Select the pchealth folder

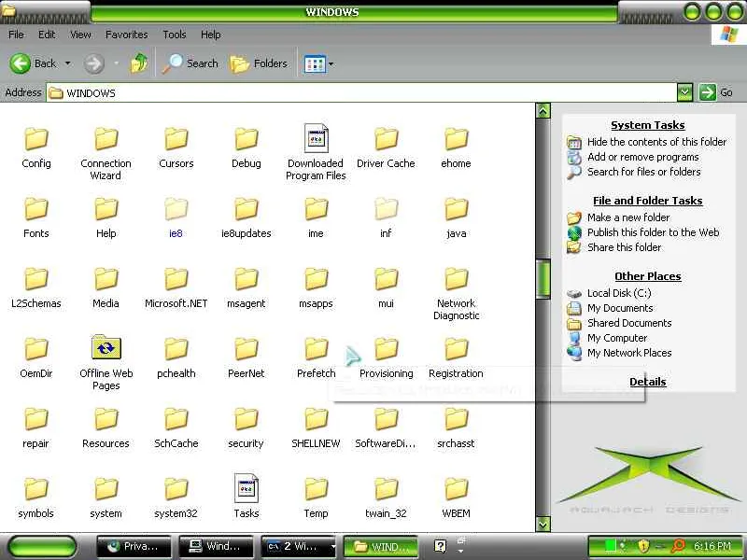click(176, 358)
